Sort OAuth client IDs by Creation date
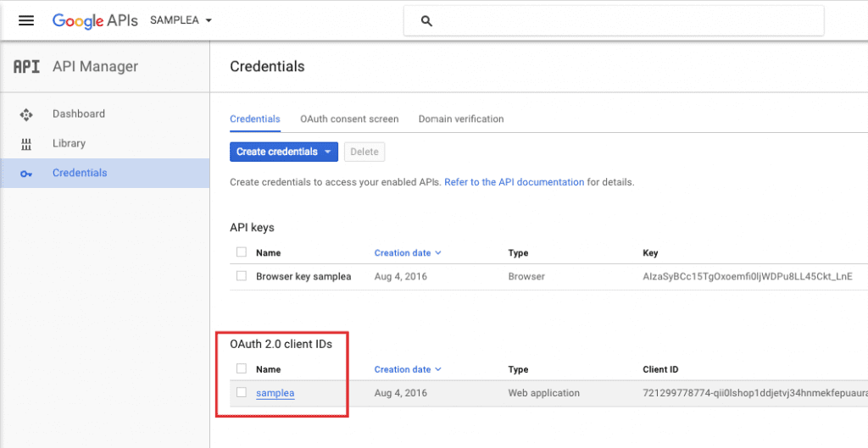The image size is (868, 448). 408,369
